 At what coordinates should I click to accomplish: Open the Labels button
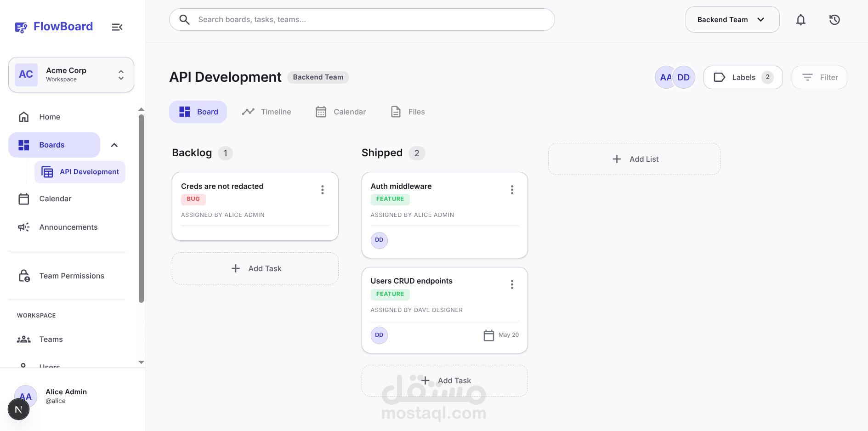[x=743, y=77]
